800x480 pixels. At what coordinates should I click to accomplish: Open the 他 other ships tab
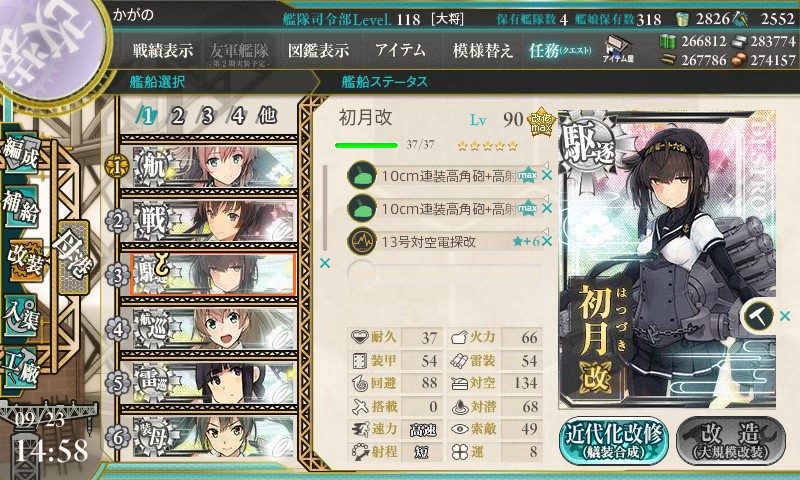[x=268, y=116]
